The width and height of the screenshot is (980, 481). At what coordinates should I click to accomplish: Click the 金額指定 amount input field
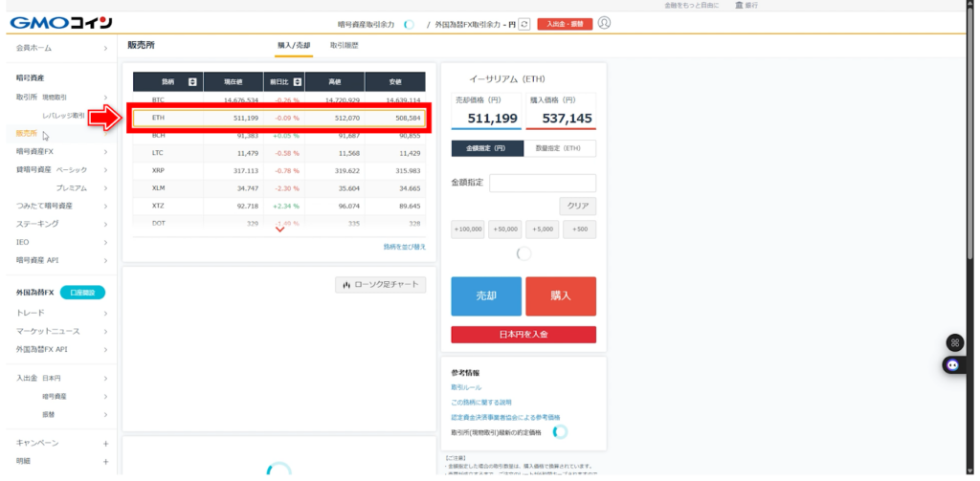tap(542, 183)
